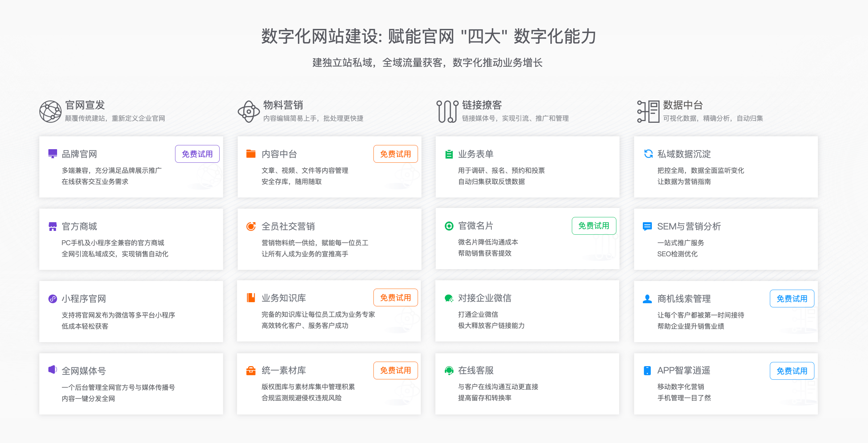The width and height of the screenshot is (868, 443).
Task: Click the blue refresh icon for 私域数据沉淀
Action: point(648,154)
